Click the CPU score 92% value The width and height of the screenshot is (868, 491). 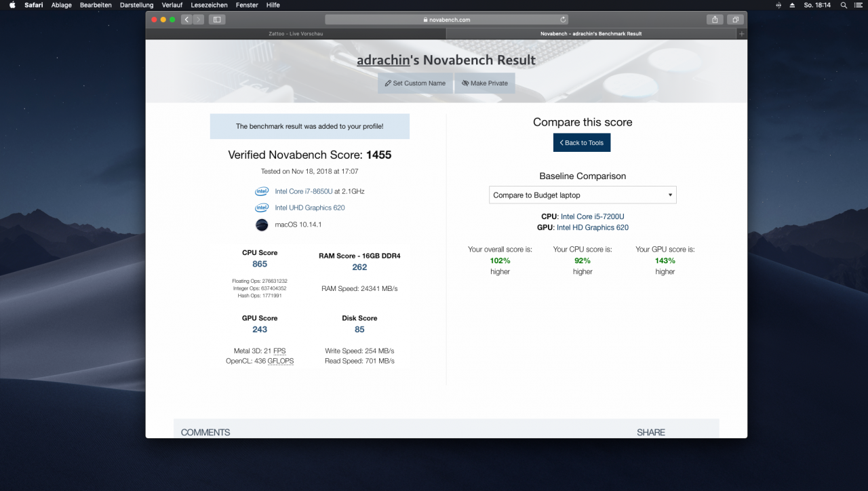tap(583, 260)
